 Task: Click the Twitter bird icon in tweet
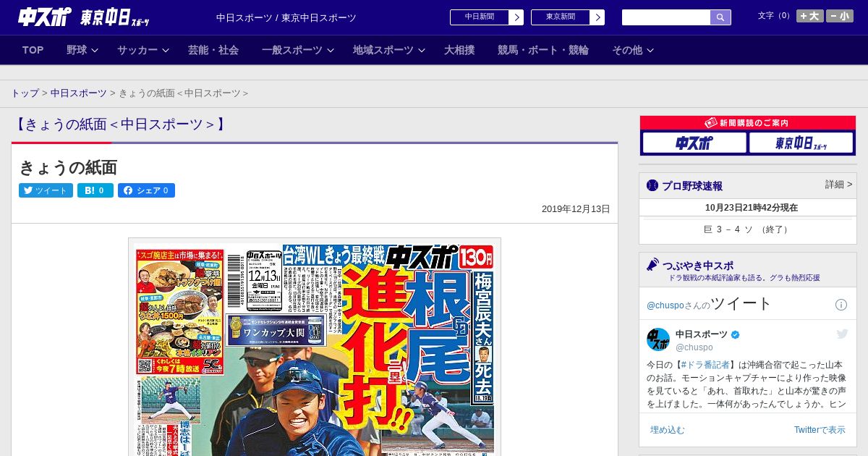[842, 334]
